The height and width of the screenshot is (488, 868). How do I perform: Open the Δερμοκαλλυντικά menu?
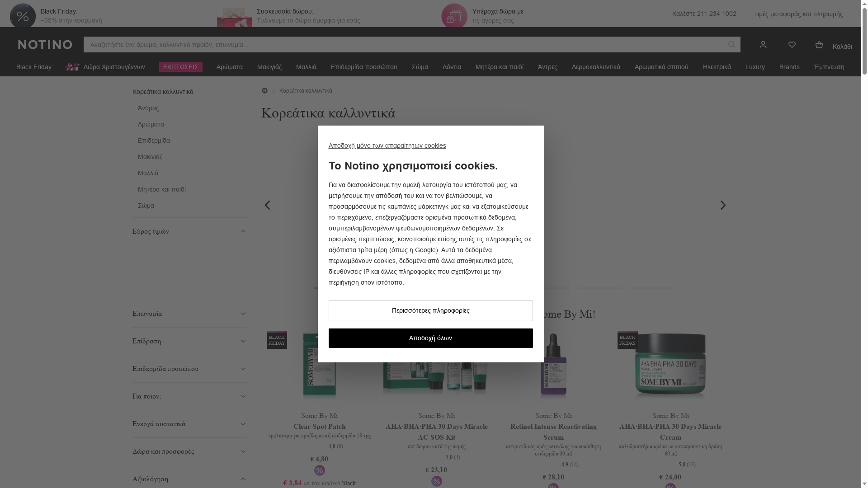click(596, 67)
